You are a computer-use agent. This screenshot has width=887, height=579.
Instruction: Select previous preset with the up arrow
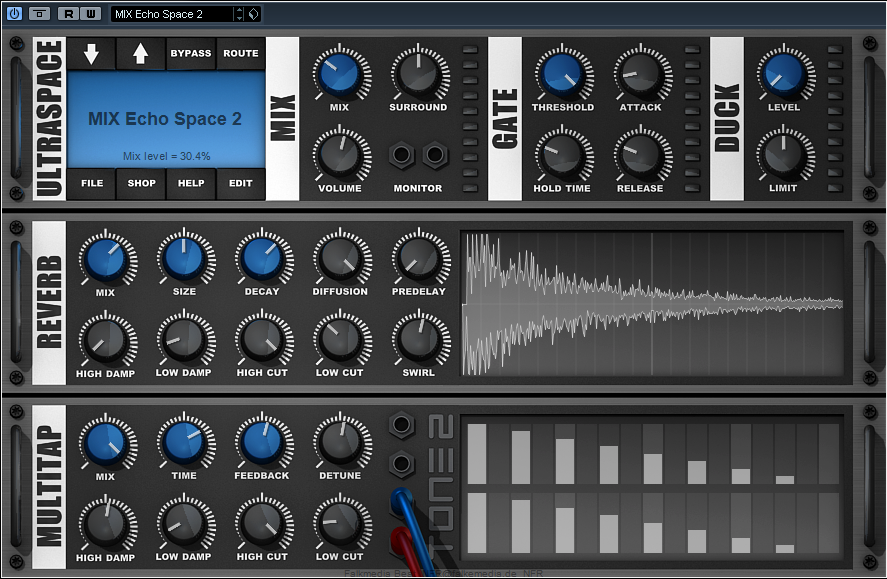(x=140, y=54)
